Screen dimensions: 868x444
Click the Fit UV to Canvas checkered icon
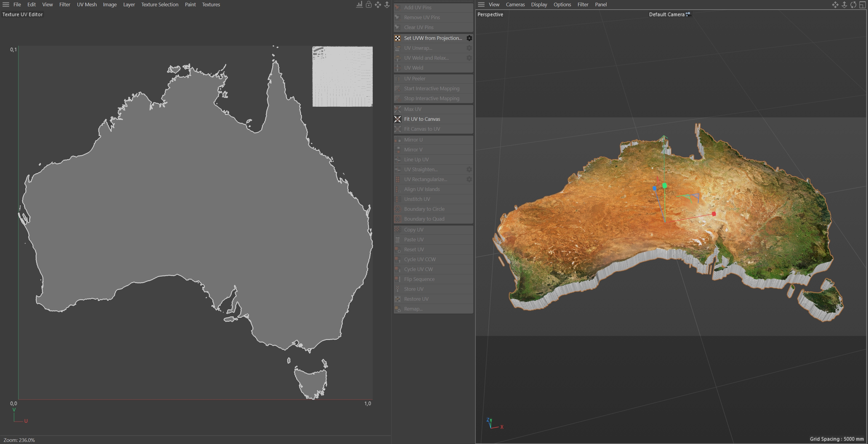click(398, 119)
